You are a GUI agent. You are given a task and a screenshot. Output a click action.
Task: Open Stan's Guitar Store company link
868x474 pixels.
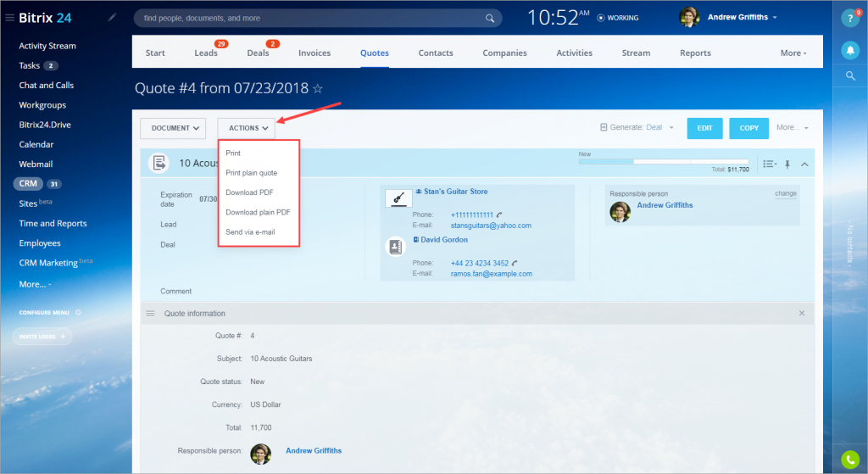click(x=455, y=192)
